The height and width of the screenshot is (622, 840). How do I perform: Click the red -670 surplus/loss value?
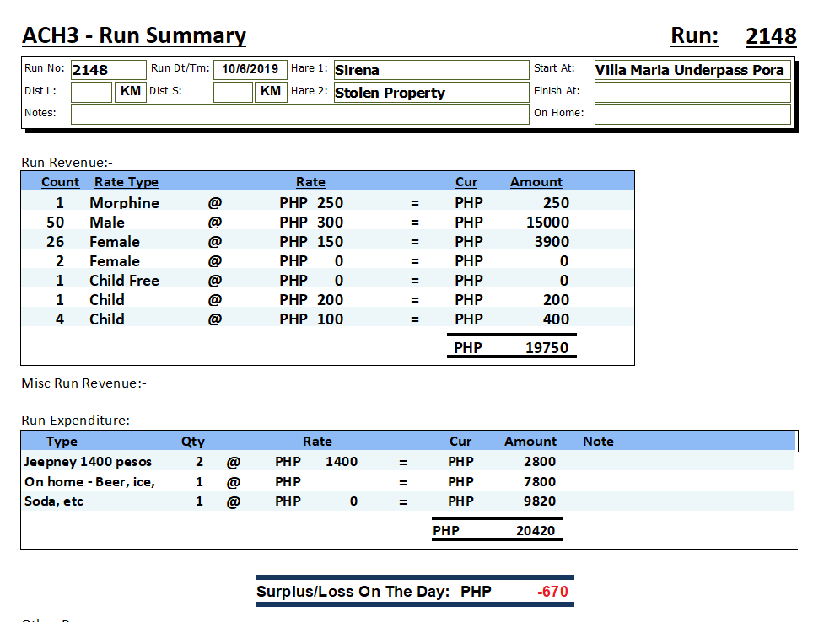[x=552, y=592]
